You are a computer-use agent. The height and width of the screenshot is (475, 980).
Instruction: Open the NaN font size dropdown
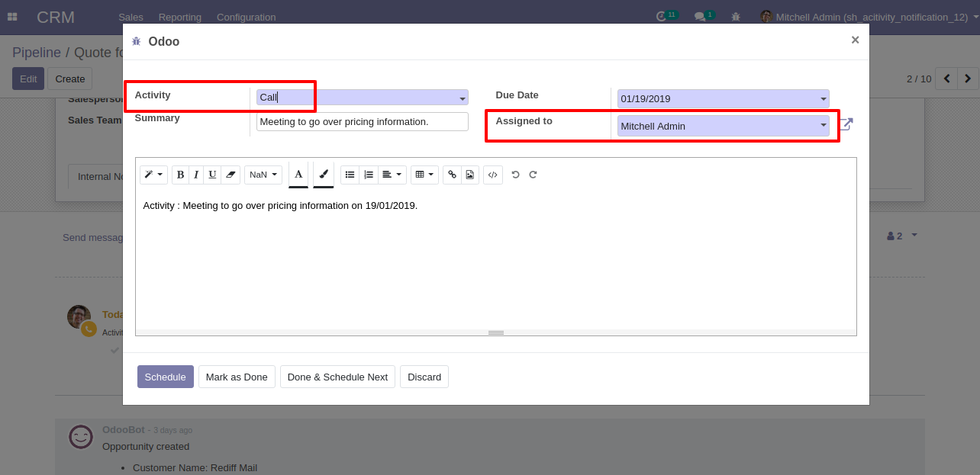tap(263, 175)
